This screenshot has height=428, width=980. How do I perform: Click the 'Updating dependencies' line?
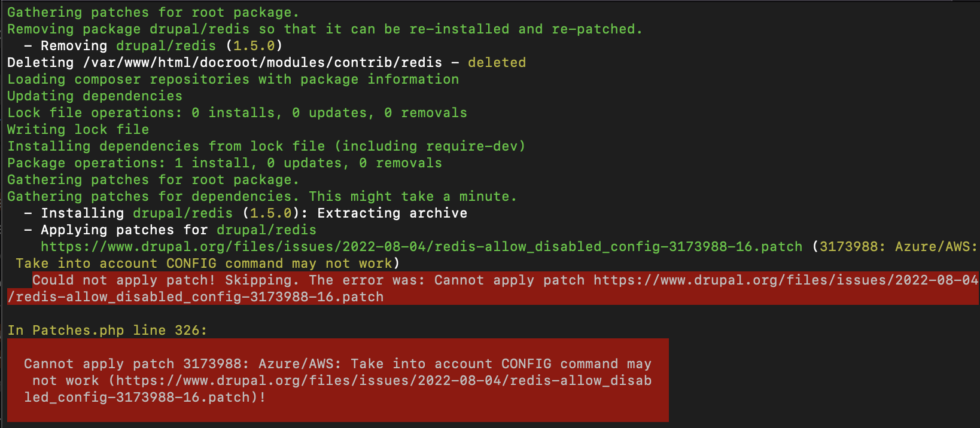click(95, 96)
